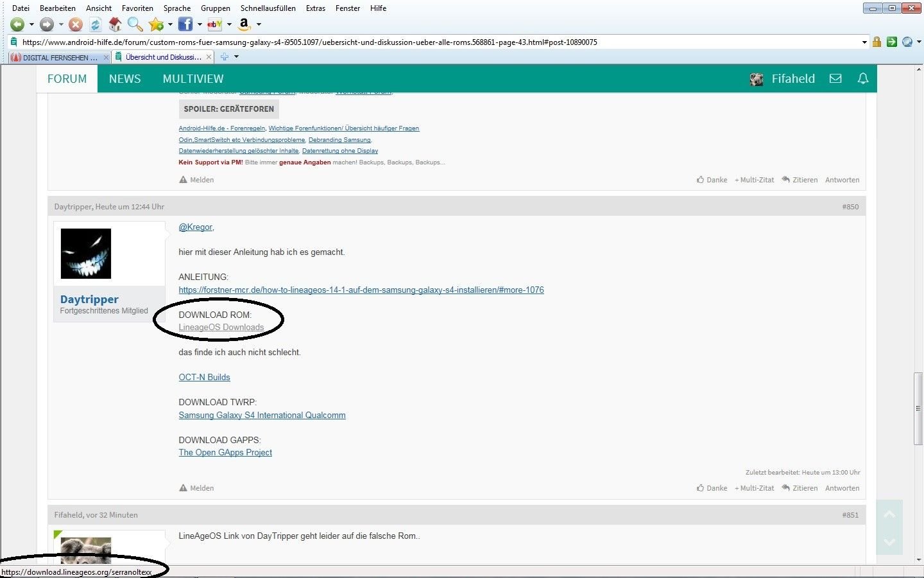Click the Fifaheld avatar in the green header
This screenshot has width=924, height=578.
pos(757,79)
